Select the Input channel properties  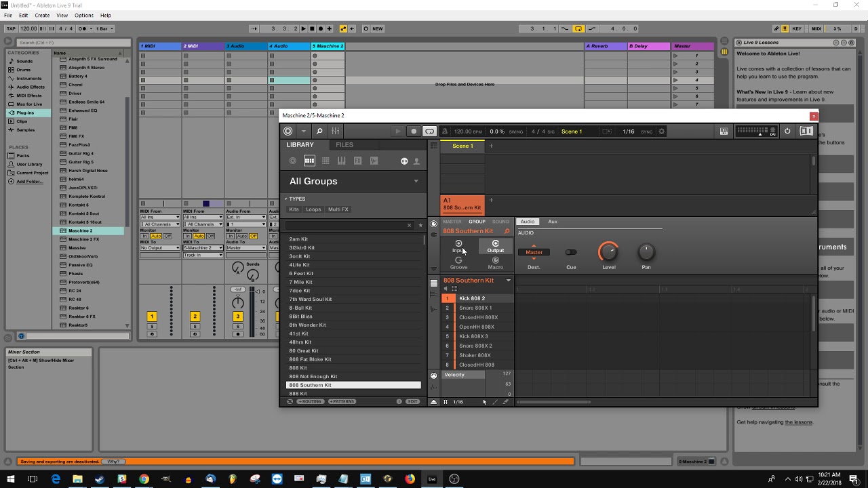pyautogui.click(x=459, y=246)
